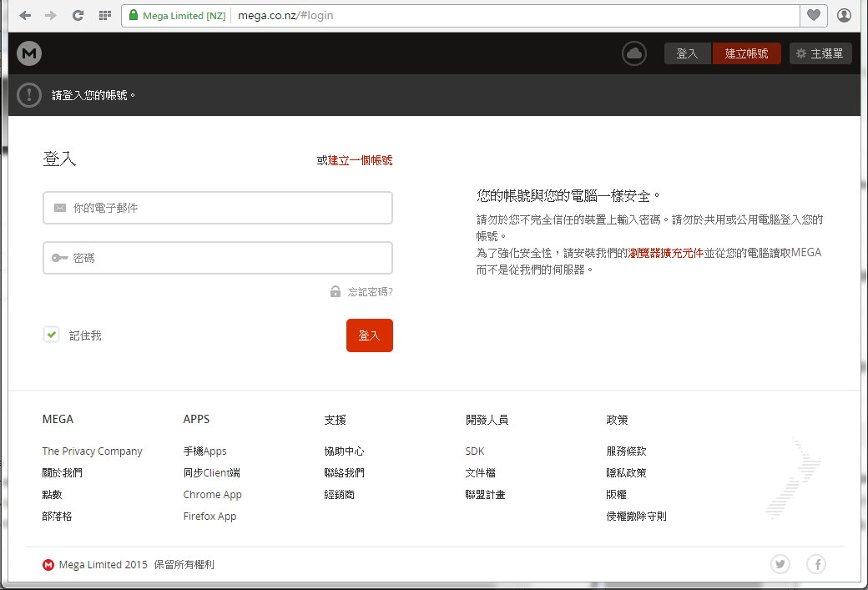
Task: Click the green padlock security icon
Action: click(x=134, y=15)
